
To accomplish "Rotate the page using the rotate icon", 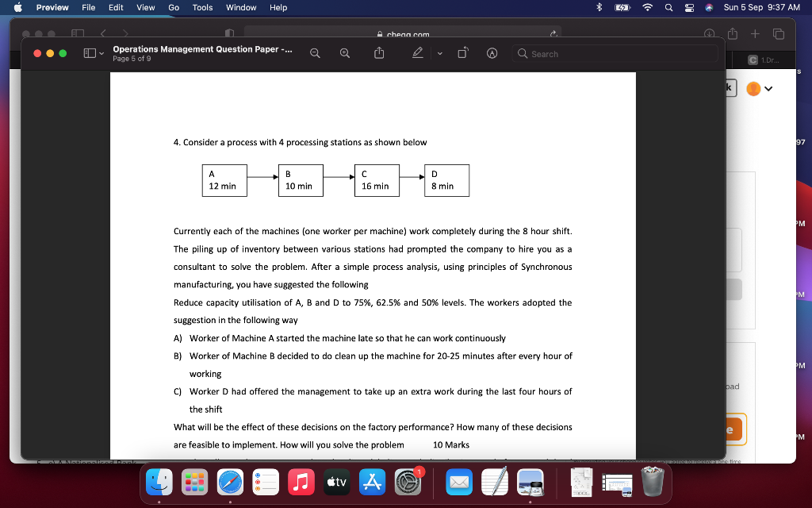I will [463, 52].
